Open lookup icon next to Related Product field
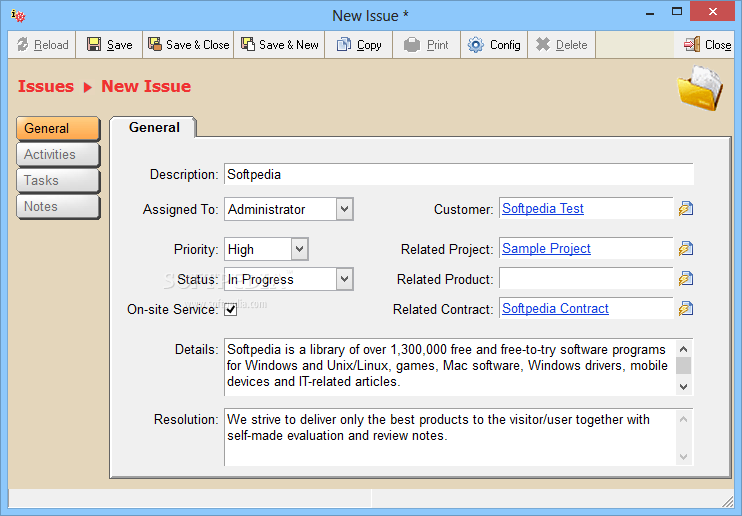The image size is (742, 516). tap(686, 279)
